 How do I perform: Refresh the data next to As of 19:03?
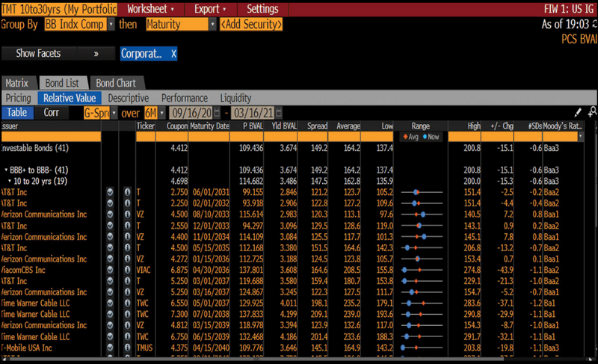[594, 24]
